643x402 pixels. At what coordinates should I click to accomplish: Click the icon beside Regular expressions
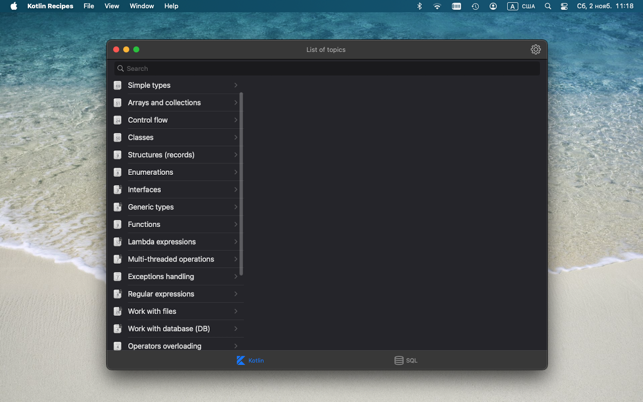pos(118,294)
